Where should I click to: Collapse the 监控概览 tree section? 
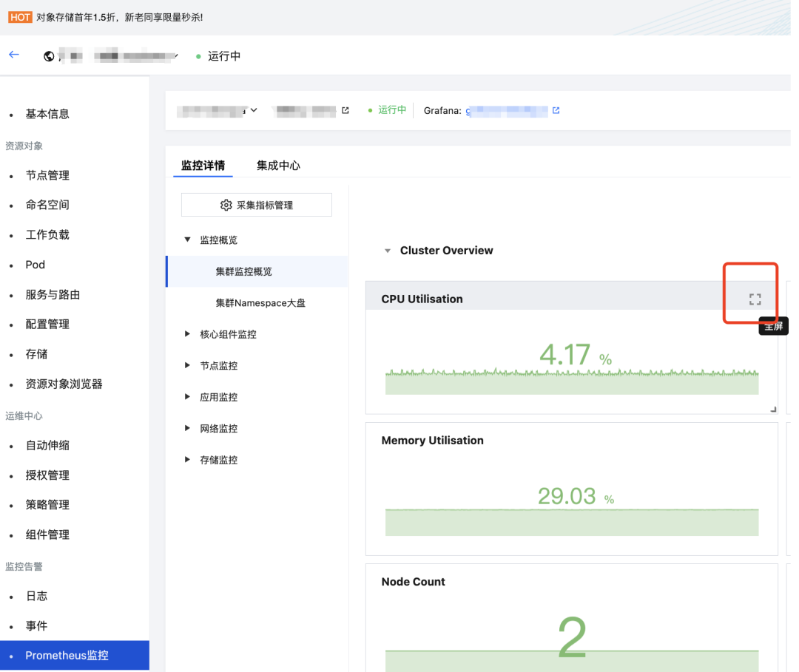point(187,240)
